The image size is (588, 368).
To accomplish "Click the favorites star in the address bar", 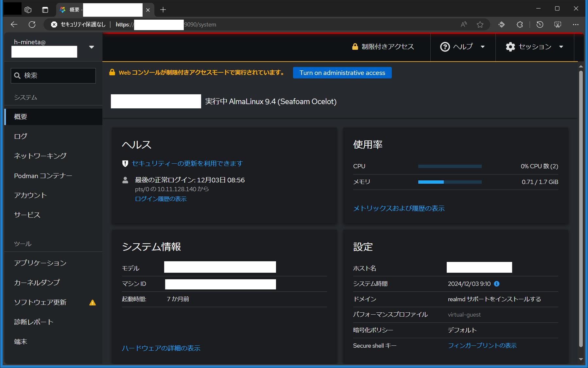I will pos(480,24).
